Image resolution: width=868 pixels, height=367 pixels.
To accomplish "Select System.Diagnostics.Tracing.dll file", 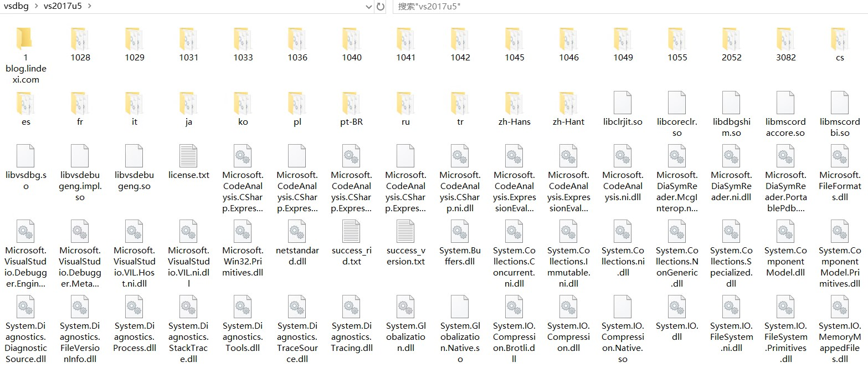I will click(352, 324).
